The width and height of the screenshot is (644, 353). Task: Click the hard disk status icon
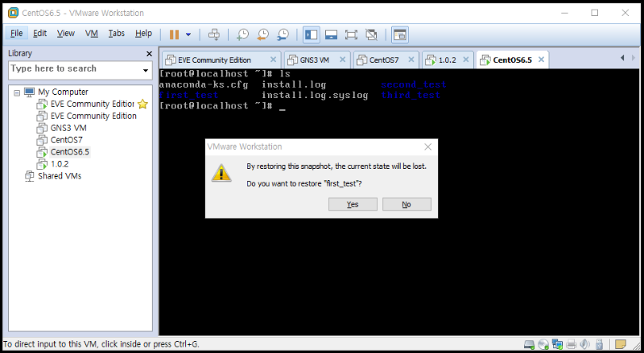click(x=530, y=344)
